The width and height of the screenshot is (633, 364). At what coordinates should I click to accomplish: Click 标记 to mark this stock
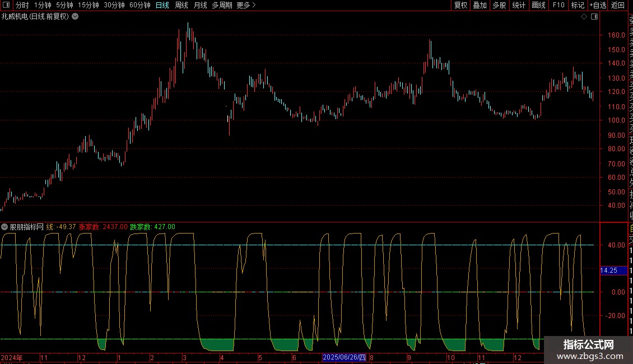578,5
